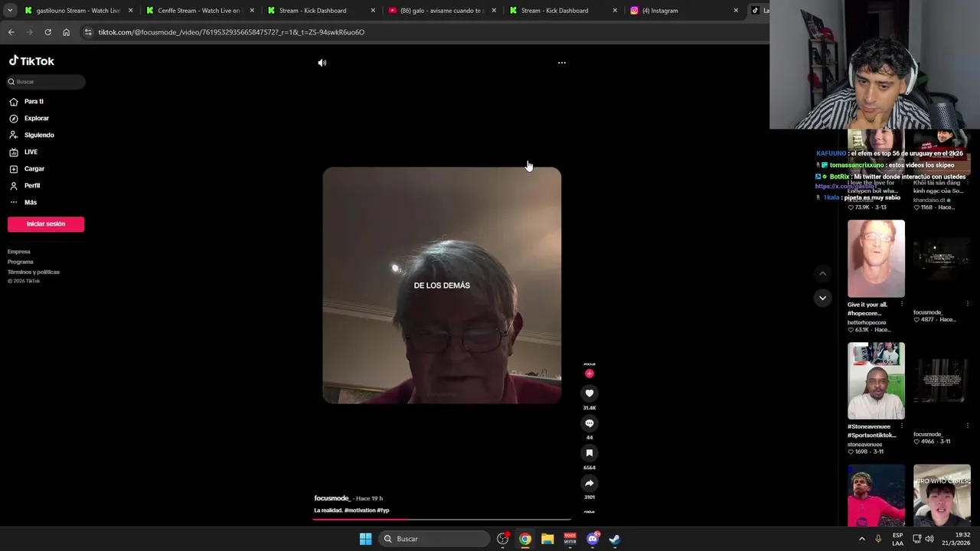Open the Cargar upload page
Viewport: 980px width, 551px height.
click(x=34, y=168)
